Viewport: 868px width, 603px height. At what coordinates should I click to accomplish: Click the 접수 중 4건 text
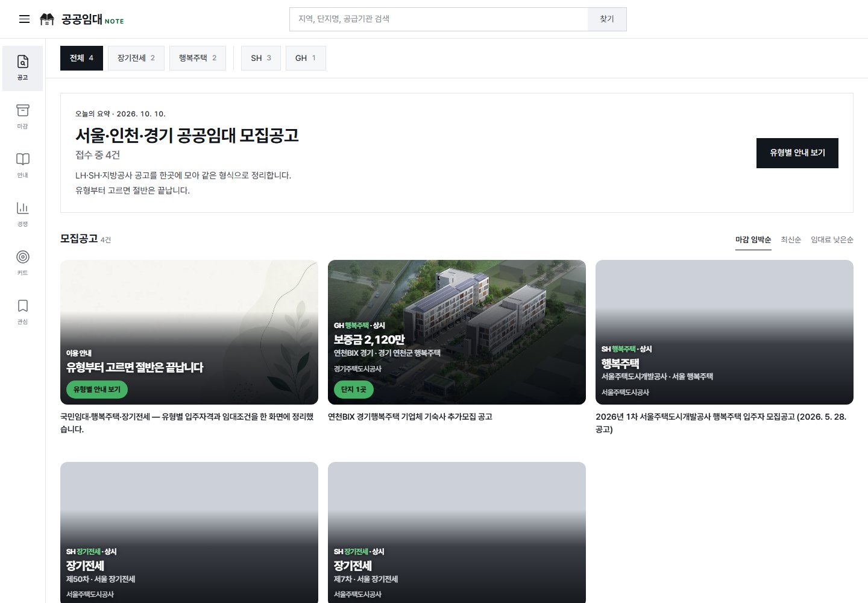pyautogui.click(x=98, y=155)
